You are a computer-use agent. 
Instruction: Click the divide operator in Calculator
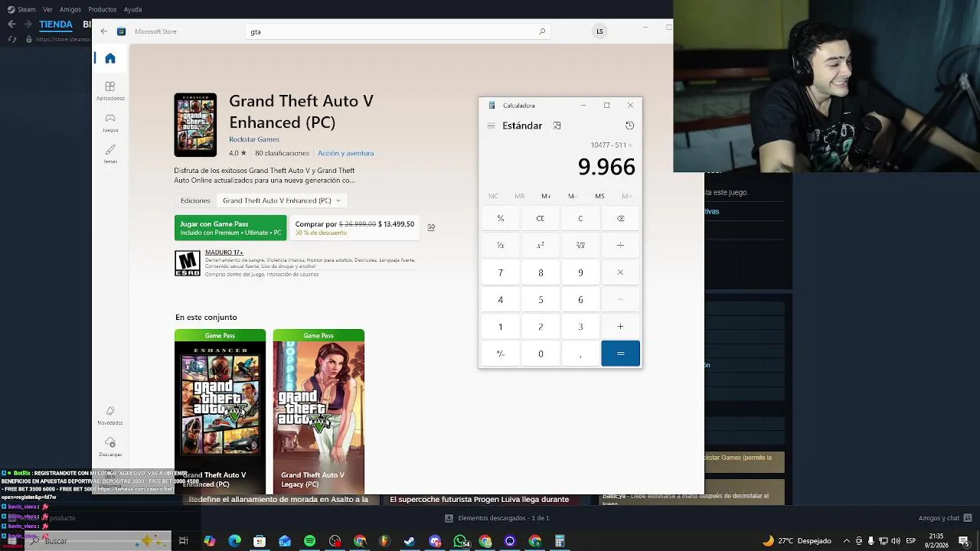[x=620, y=245]
